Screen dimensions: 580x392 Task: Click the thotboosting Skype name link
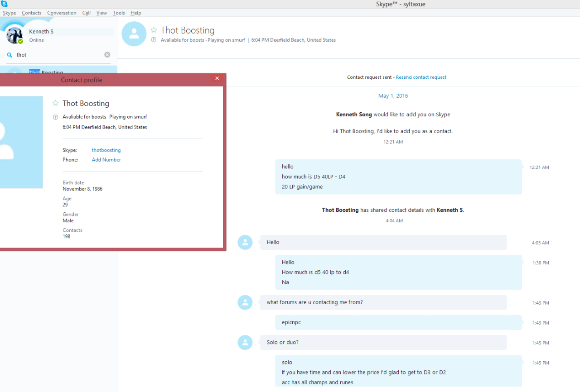pyautogui.click(x=106, y=150)
